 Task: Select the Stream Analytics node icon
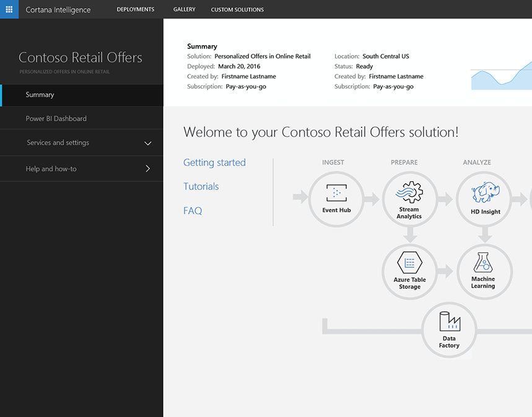409,192
